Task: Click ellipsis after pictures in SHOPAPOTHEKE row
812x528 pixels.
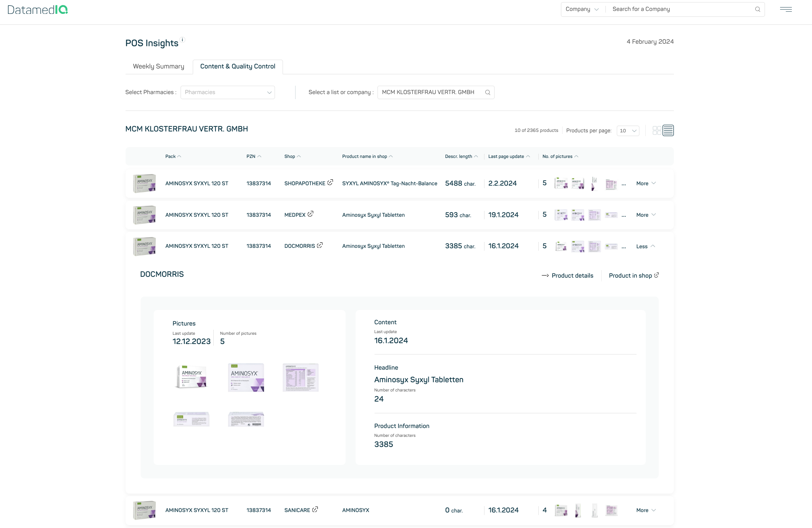Action: point(623,184)
